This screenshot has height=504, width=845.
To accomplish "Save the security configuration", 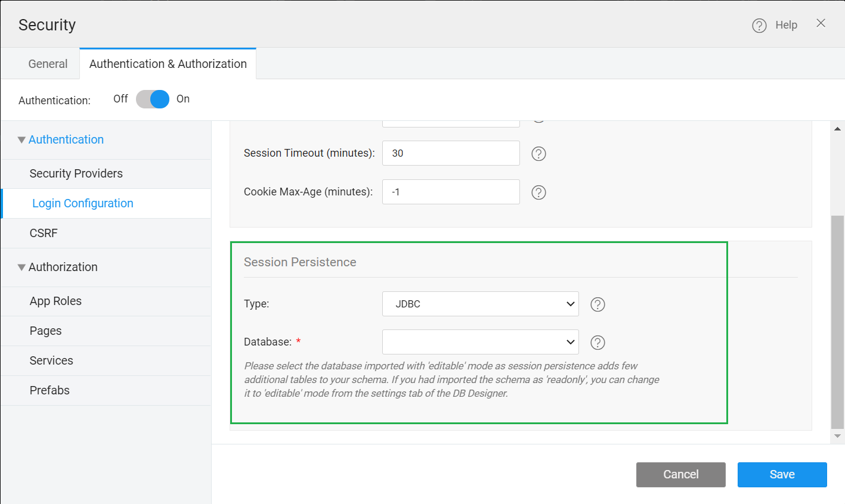I will [782, 474].
